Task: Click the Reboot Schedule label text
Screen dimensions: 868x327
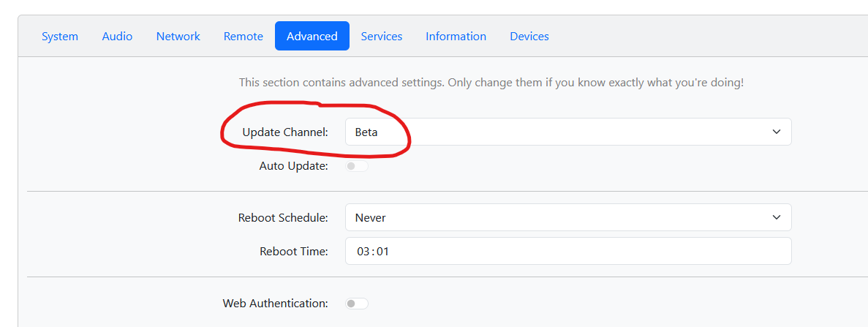Action: [283, 217]
